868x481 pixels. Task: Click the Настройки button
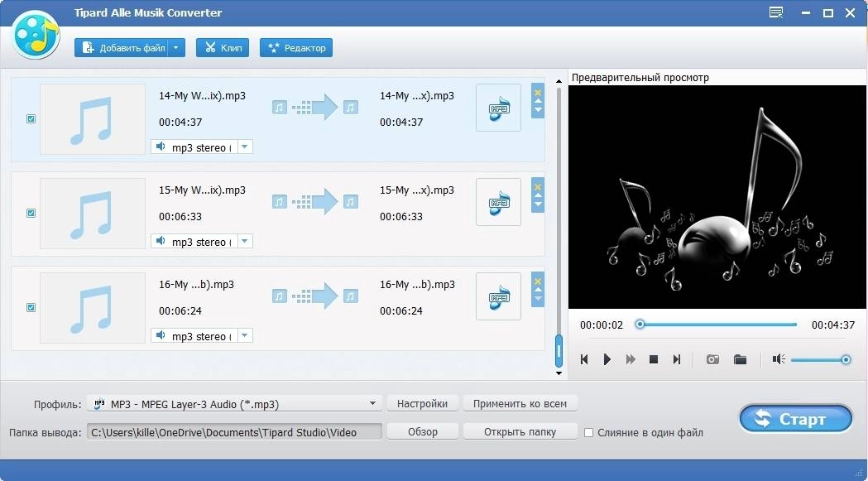click(x=422, y=403)
